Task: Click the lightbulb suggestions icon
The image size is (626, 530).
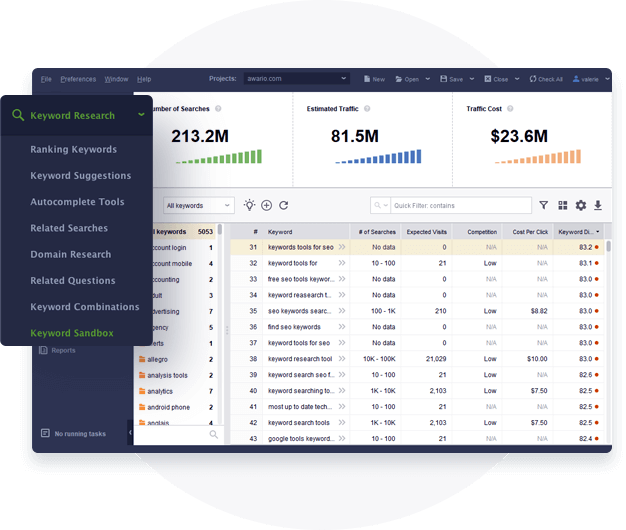Action: tap(249, 205)
